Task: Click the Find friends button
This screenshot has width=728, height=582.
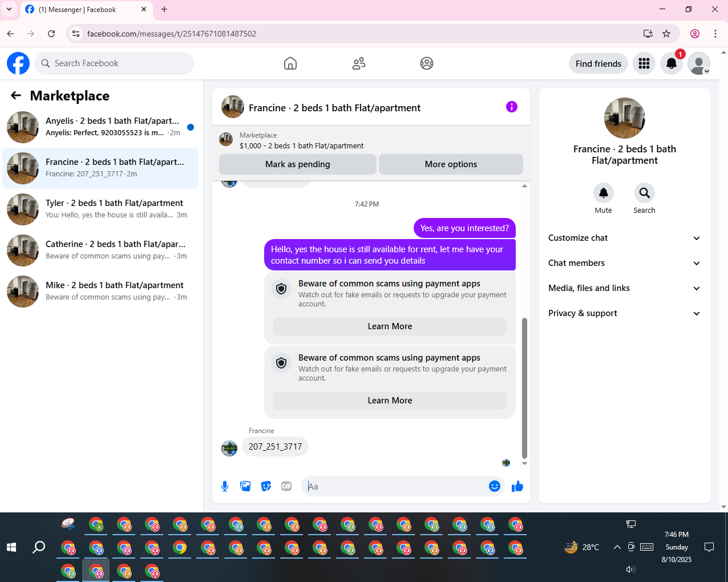Action: click(x=598, y=63)
